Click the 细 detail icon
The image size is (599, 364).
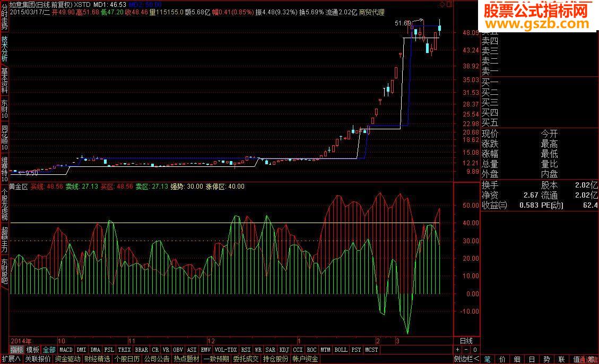tap(517, 359)
